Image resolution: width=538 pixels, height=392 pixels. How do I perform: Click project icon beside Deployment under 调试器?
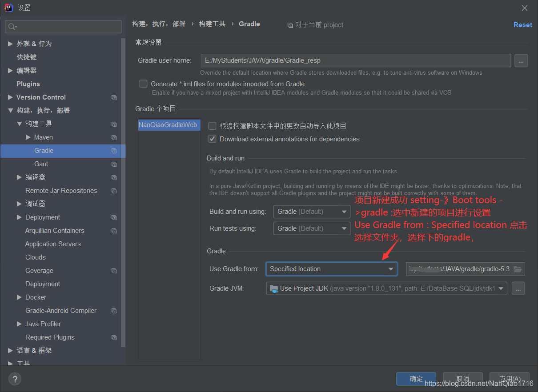114,217
